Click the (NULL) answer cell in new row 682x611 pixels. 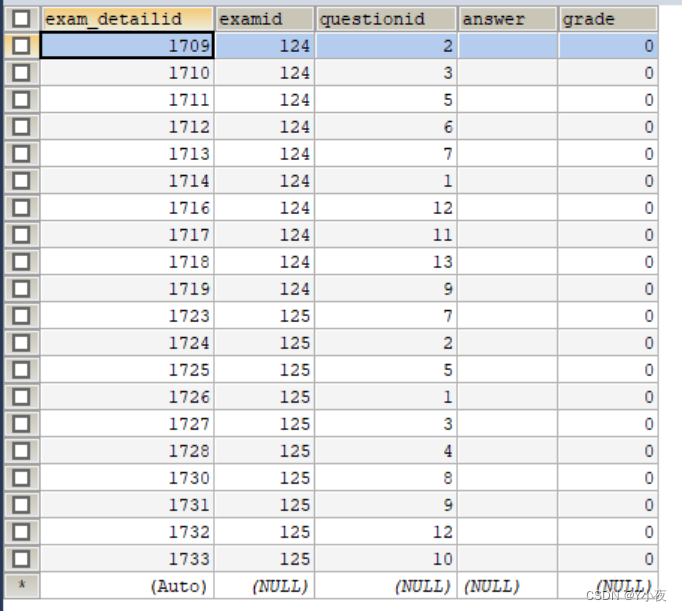507,586
